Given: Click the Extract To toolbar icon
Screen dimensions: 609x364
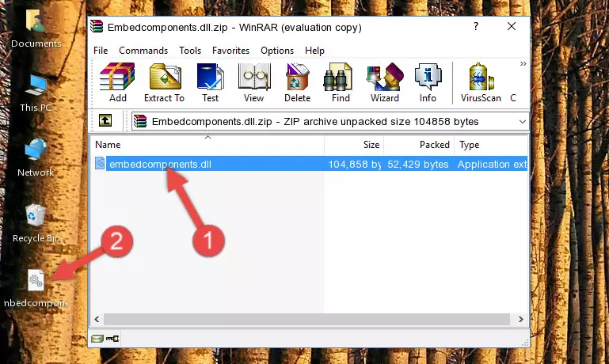Looking at the screenshot, I should [164, 82].
